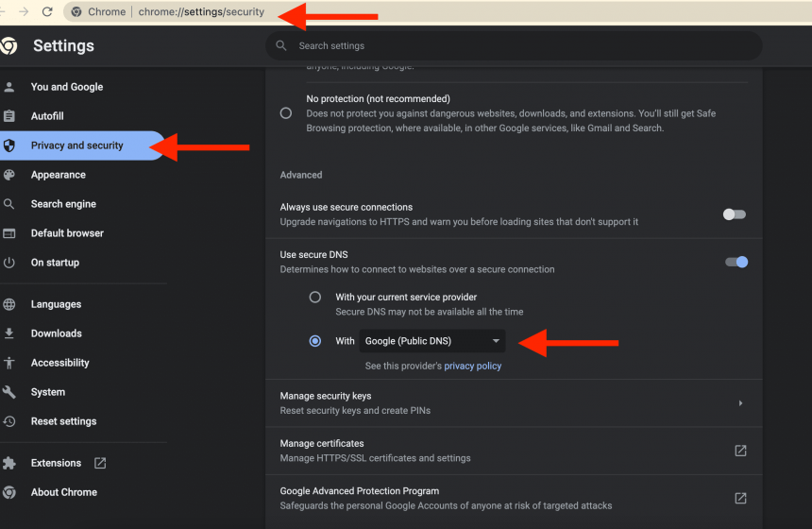This screenshot has width=812, height=529.
Task: Open Downloads settings section
Action: click(x=57, y=333)
